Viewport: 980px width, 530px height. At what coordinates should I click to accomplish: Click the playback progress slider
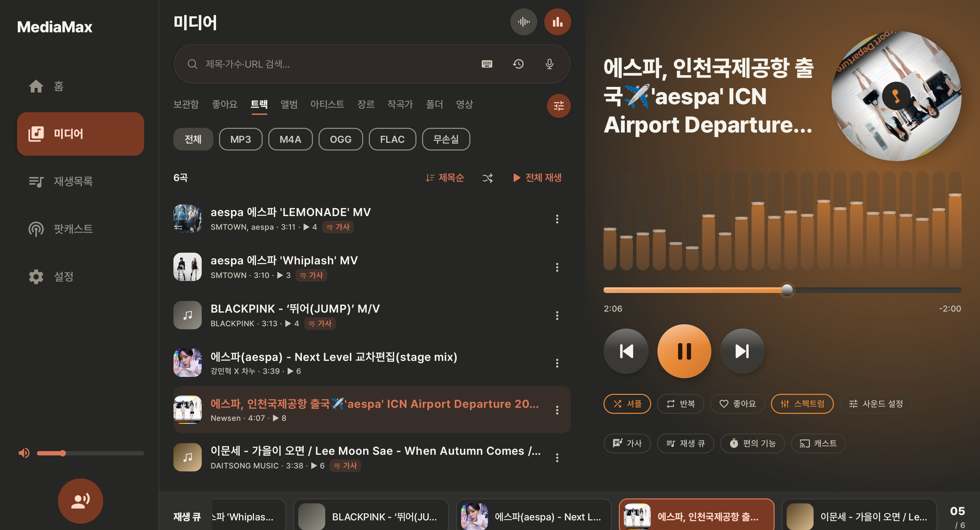point(782,290)
